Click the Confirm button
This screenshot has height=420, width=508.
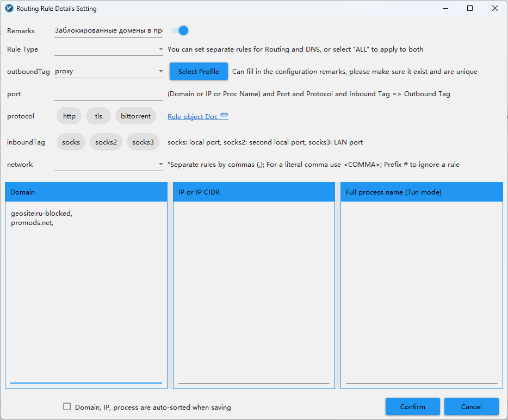(x=413, y=406)
